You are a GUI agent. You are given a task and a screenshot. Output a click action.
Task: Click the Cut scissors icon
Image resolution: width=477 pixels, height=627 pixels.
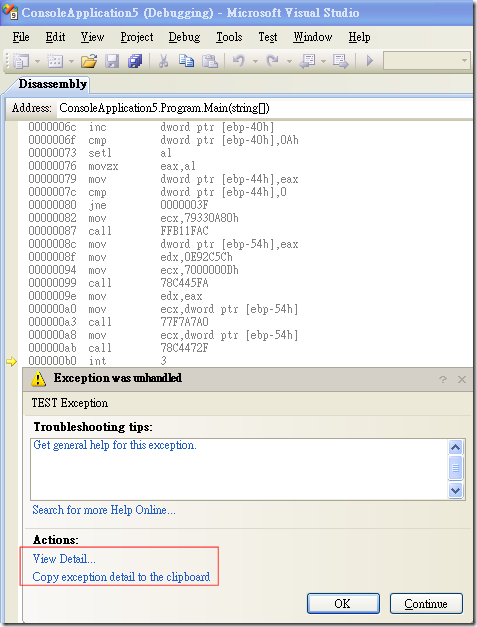point(163,61)
